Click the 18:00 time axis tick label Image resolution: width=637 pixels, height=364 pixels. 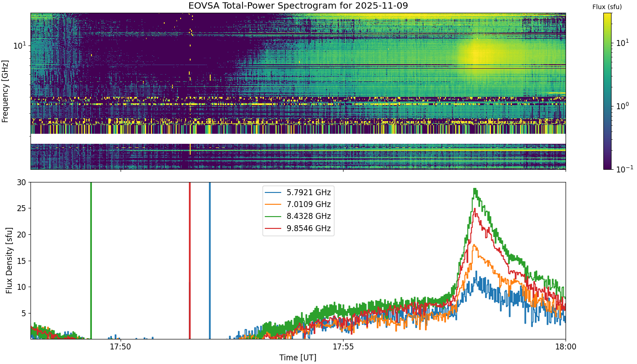point(566,347)
